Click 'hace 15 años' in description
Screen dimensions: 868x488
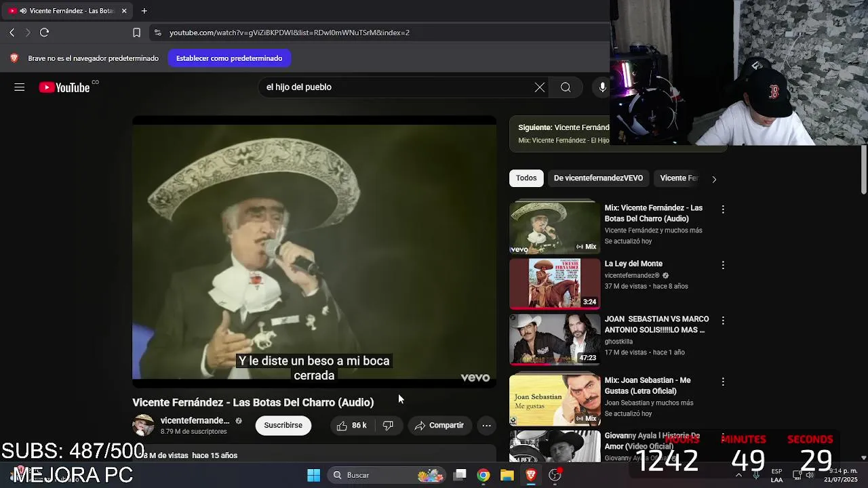214,455
